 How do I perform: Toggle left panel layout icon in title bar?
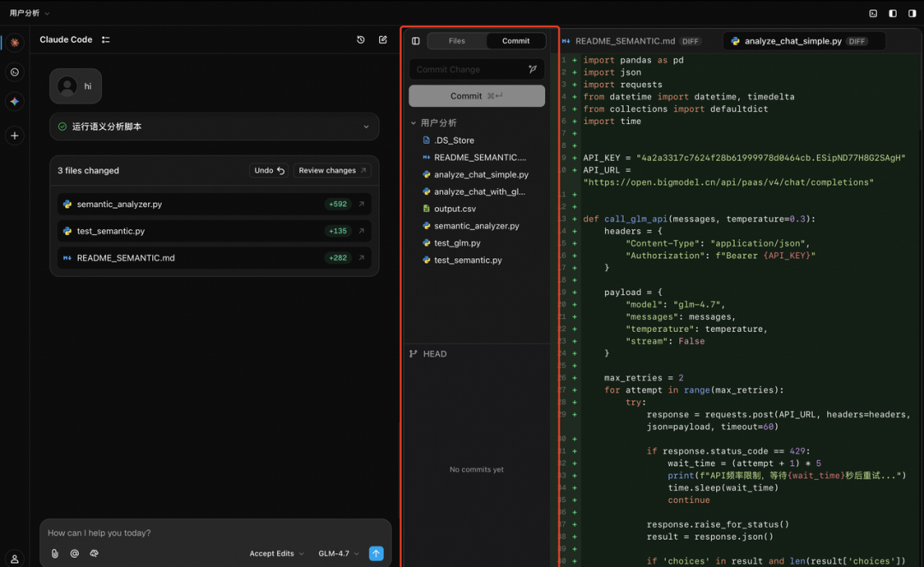point(892,13)
